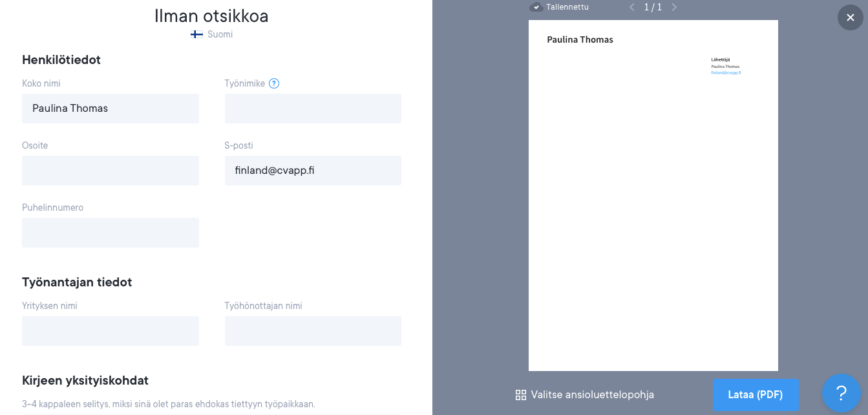This screenshot has width=868, height=415.
Task: Click the Finnish flag icon
Action: [x=196, y=34]
